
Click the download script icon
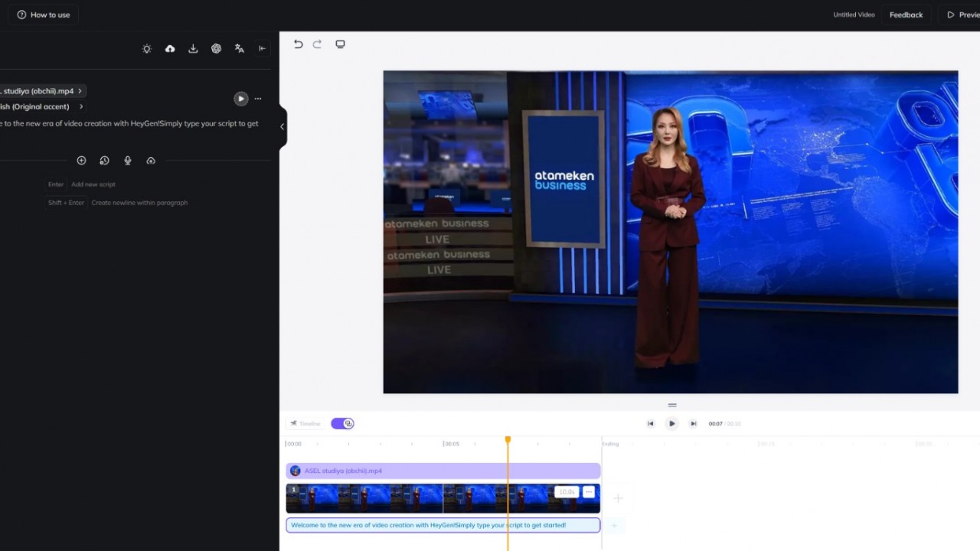[x=193, y=48]
